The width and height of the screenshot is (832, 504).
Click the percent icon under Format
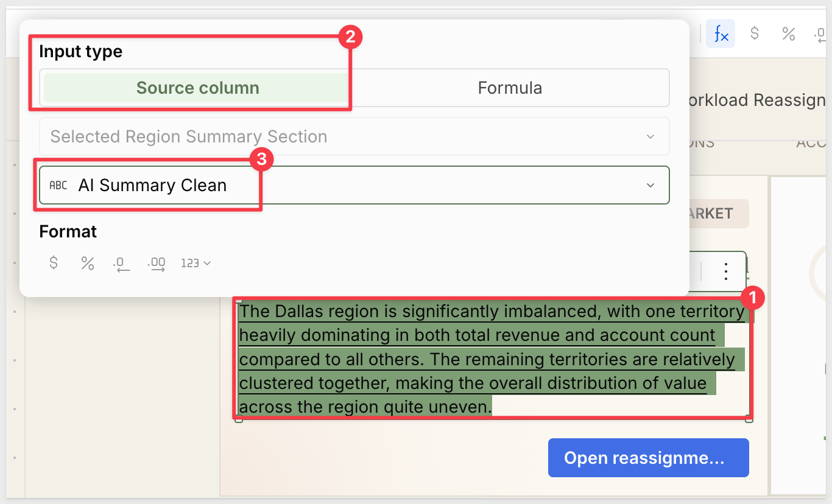pos(88,263)
